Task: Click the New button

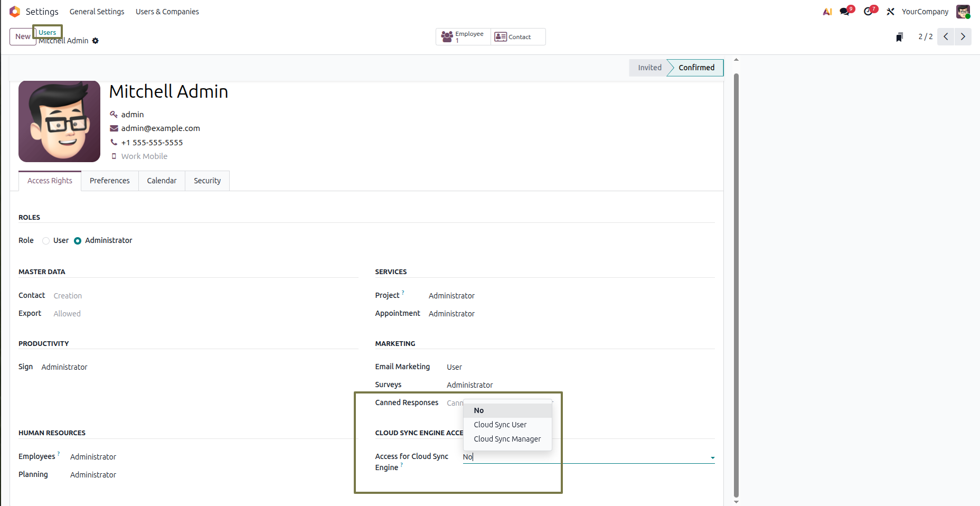Action: tap(23, 36)
